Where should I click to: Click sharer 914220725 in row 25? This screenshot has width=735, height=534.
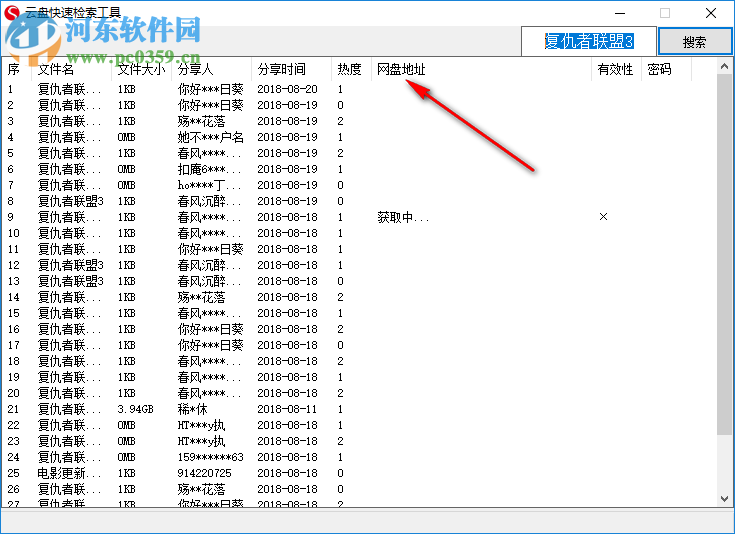click(204, 473)
